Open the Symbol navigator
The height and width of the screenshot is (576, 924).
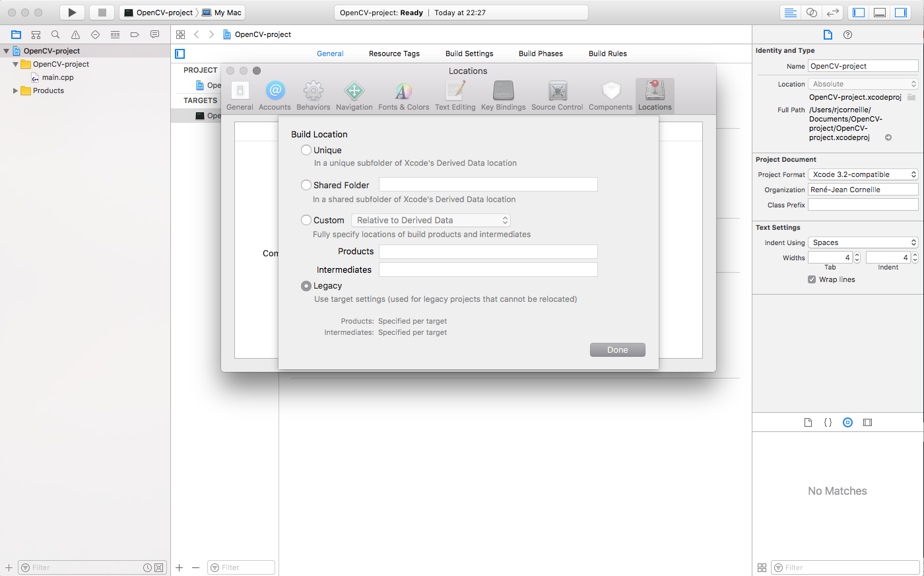(36, 34)
